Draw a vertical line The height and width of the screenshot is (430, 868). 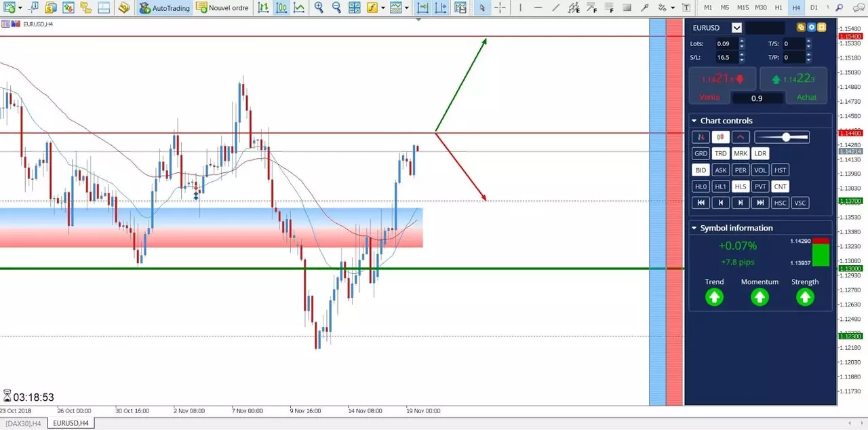[520, 8]
